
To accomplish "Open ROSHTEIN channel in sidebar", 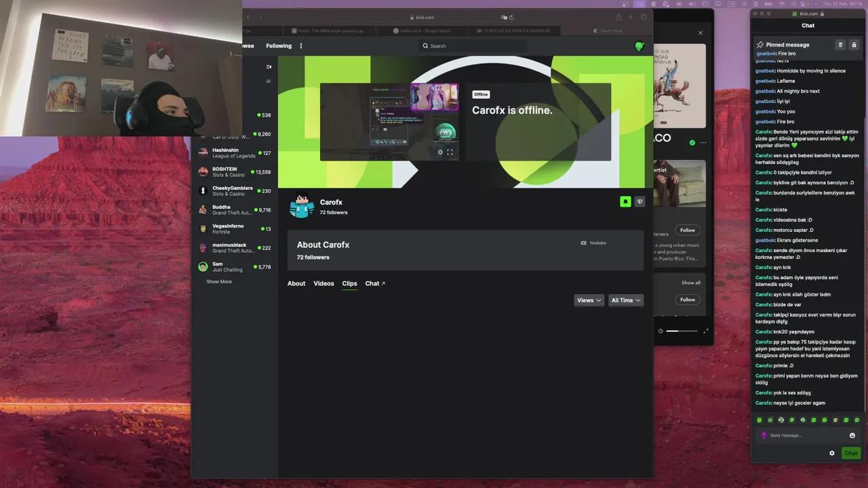I will point(234,171).
